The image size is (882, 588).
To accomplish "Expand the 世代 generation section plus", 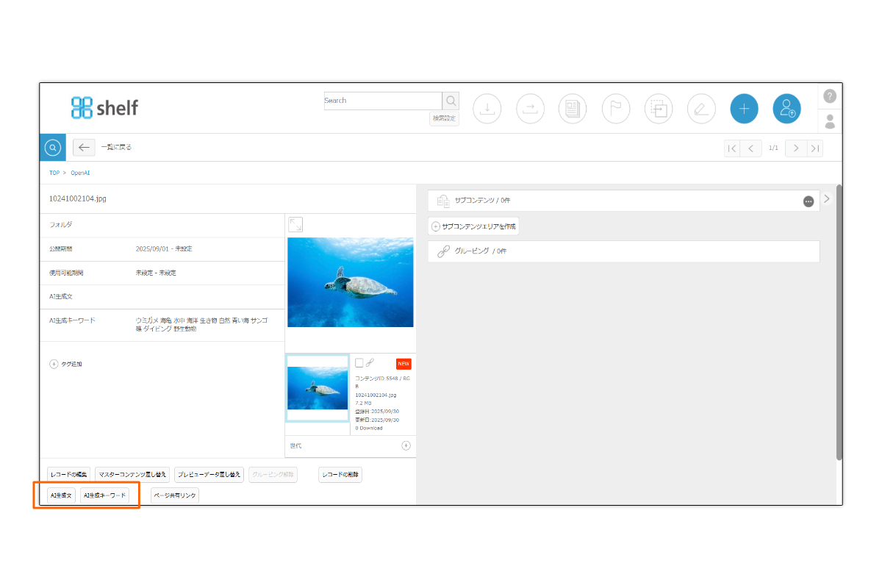I will (406, 445).
